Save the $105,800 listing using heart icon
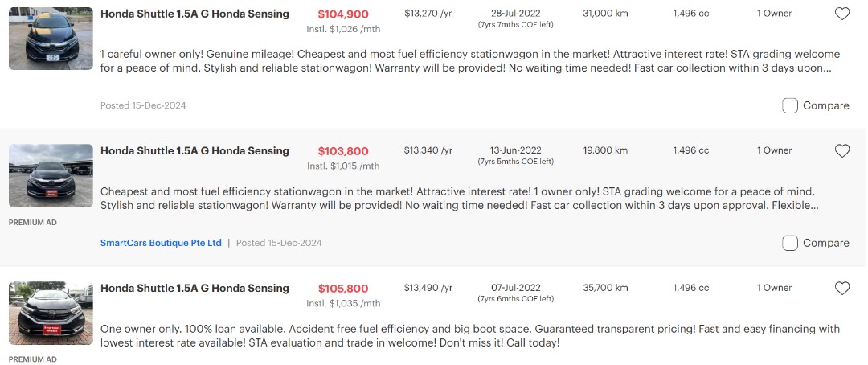 (x=841, y=288)
